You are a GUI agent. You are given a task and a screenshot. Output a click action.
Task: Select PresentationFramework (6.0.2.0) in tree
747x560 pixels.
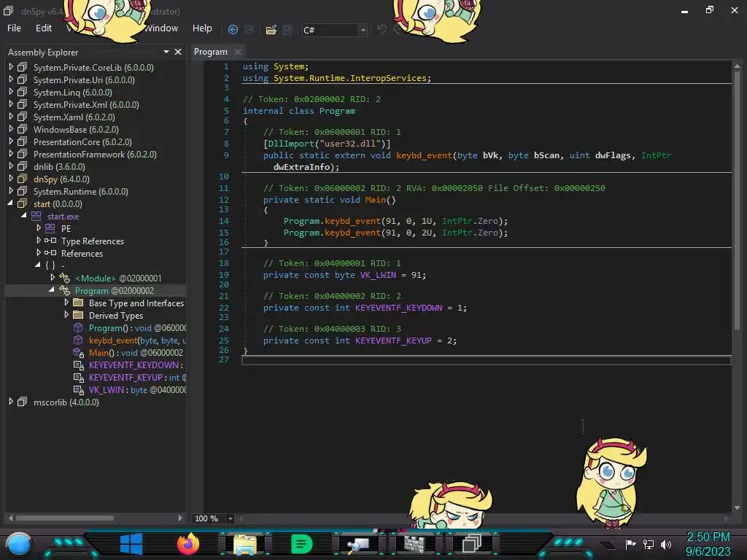[x=95, y=154]
